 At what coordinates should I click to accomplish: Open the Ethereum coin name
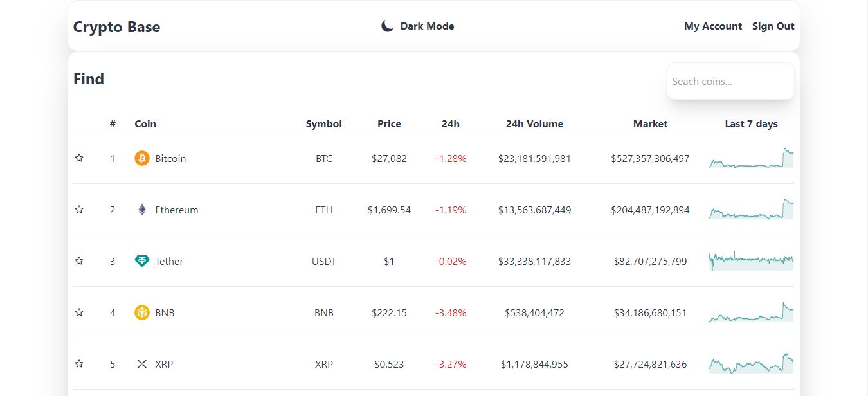(x=177, y=210)
